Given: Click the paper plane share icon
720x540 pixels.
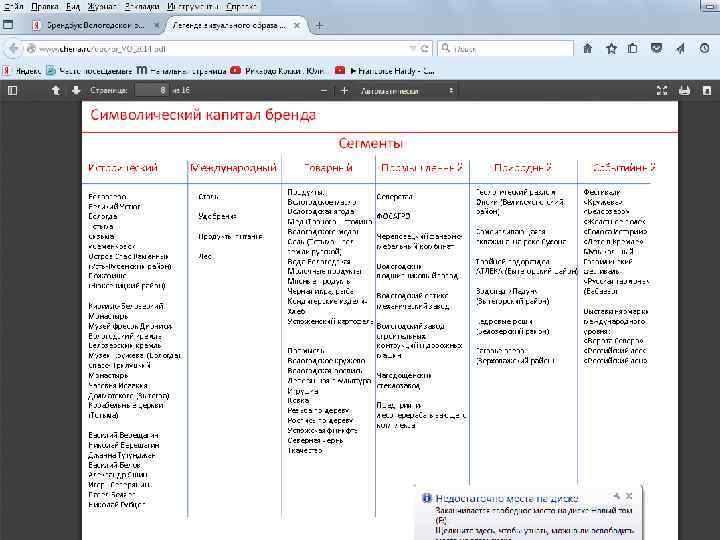Looking at the screenshot, I should pyautogui.click(x=681, y=48).
